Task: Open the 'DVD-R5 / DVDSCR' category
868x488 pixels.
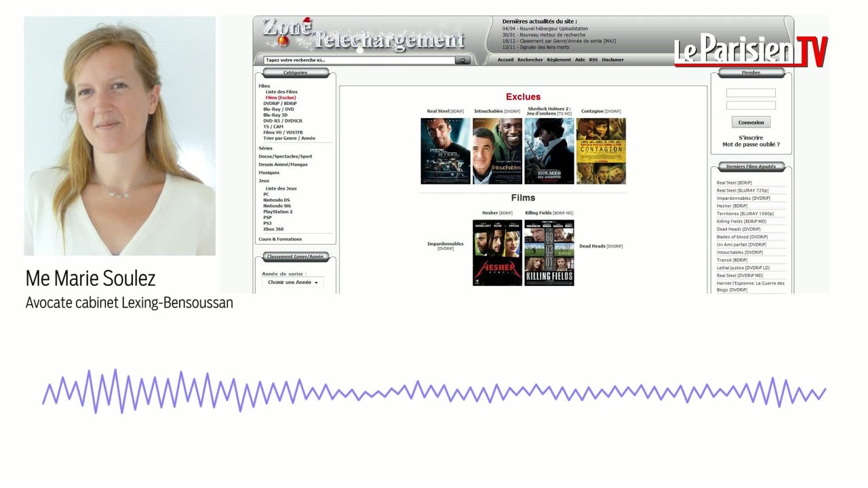Action: 283,121
